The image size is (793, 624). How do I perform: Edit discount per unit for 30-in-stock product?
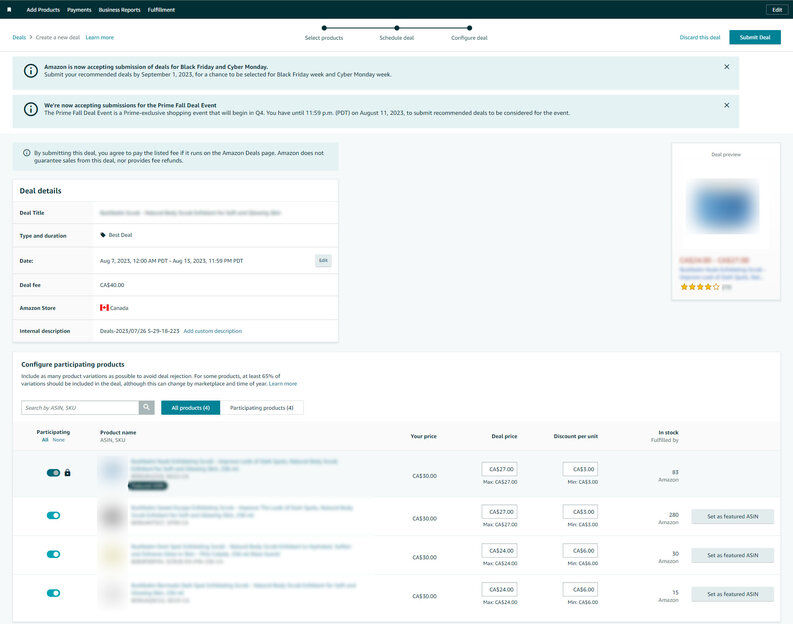[580, 551]
